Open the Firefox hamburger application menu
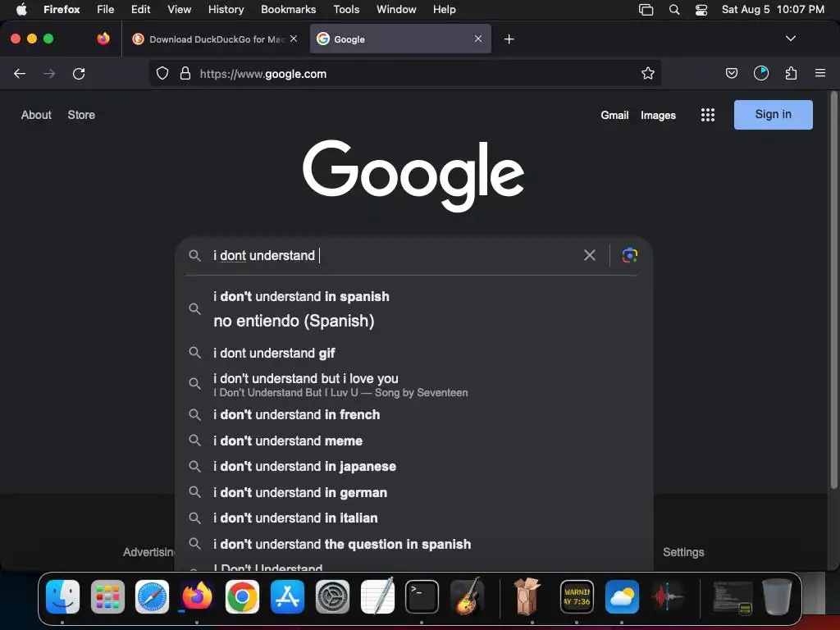 pos(820,73)
